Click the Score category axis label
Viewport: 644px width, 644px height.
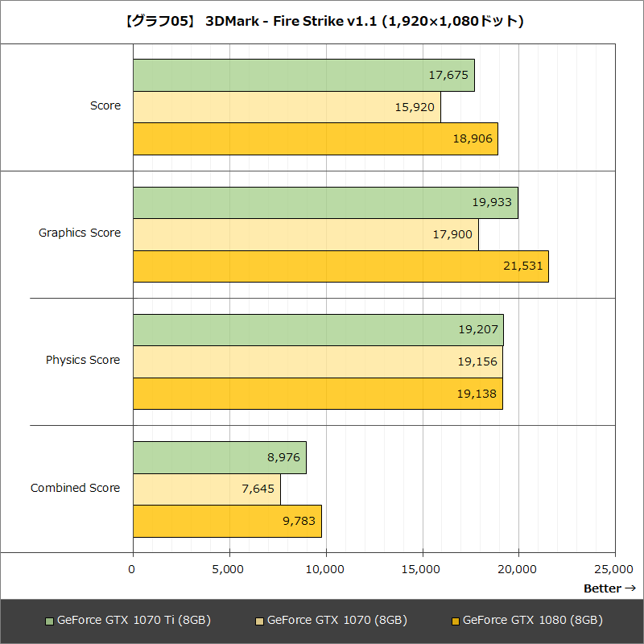tap(105, 105)
